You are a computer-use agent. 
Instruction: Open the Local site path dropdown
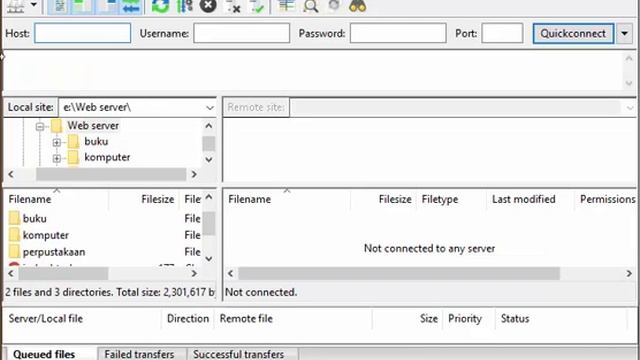[210, 108]
